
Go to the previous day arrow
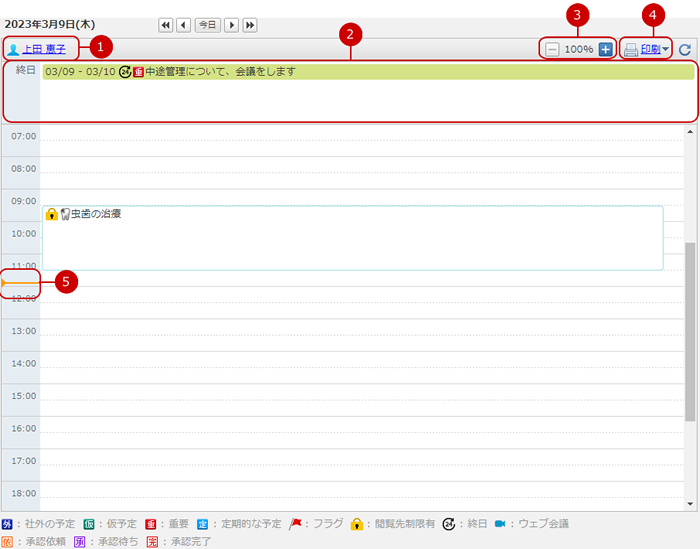click(x=183, y=24)
